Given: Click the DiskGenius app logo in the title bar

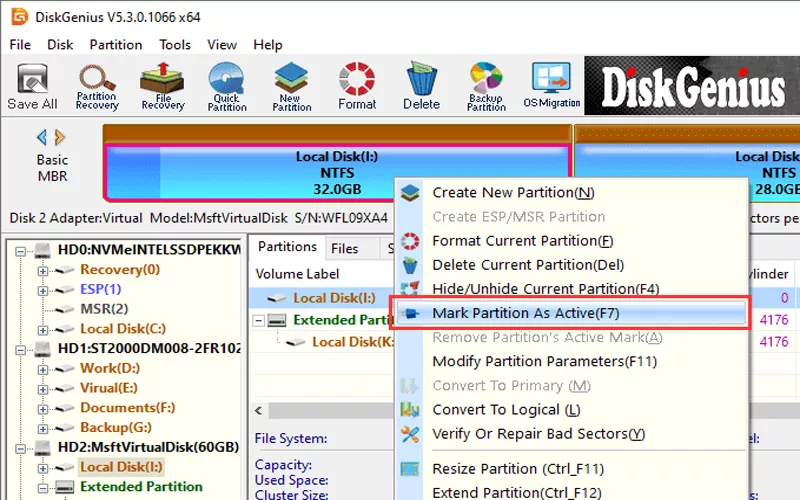Looking at the screenshot, I should click(x=19, y=17).
